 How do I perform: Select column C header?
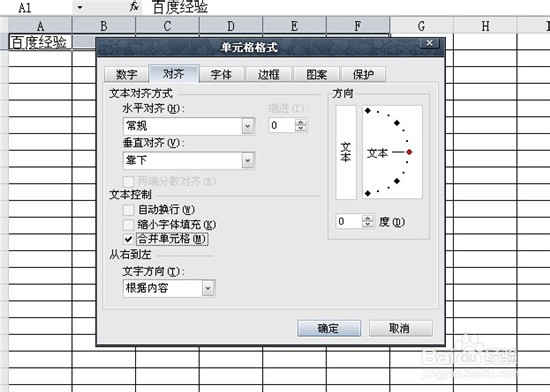click(x=167, y=26)
